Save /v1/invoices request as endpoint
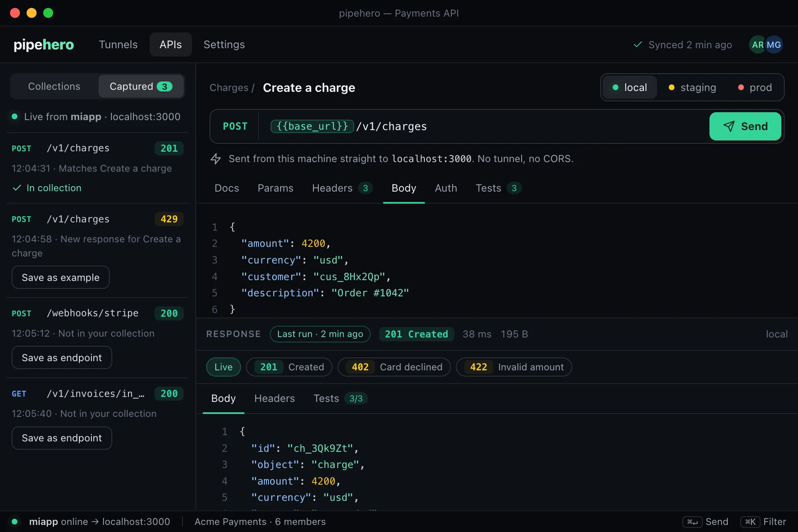798x532 pixels. pos(62,438)
